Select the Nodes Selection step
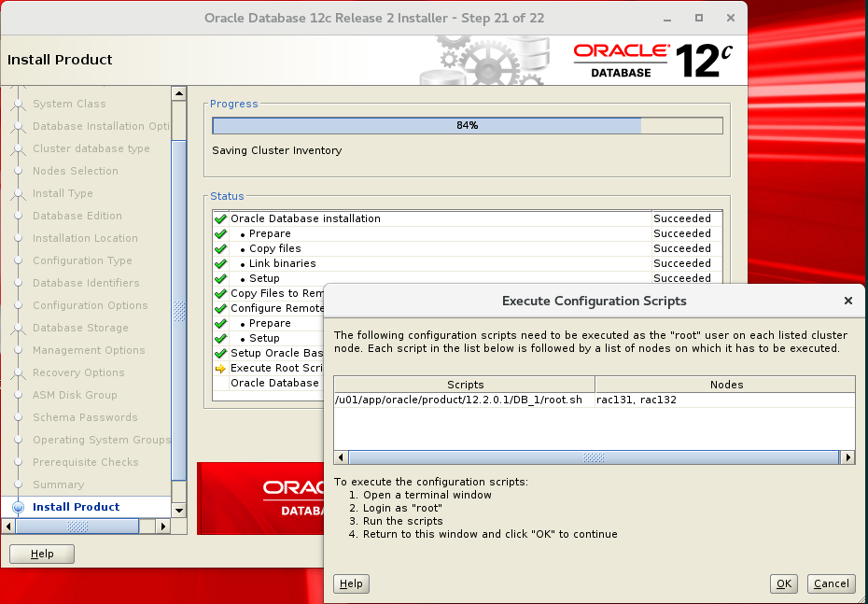Image resolution: width=868 pixels, height=604 pixels. point(76,171)
